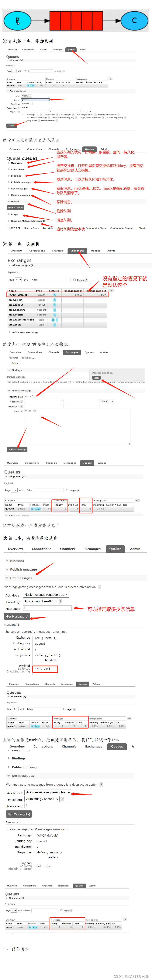Viewport: 152px width, 980px height.
Task: Click the D feature badge in amq.topic row
Action: (54, 325)
